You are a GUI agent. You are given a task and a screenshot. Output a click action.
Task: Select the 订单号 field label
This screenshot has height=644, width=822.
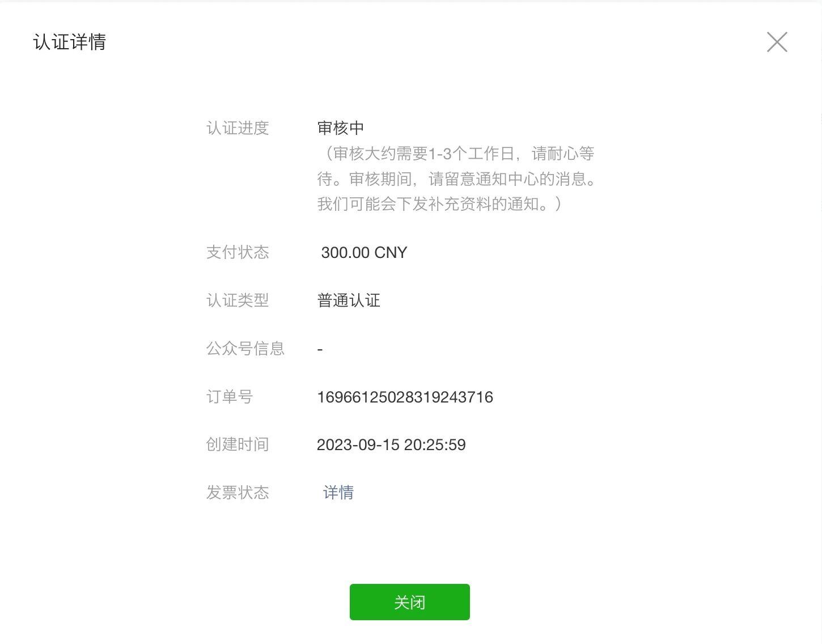point(230,397)
